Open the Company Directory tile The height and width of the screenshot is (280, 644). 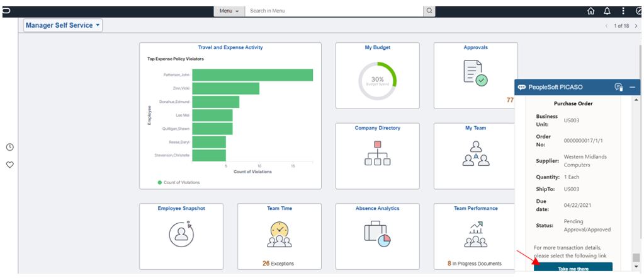point(378,156)
